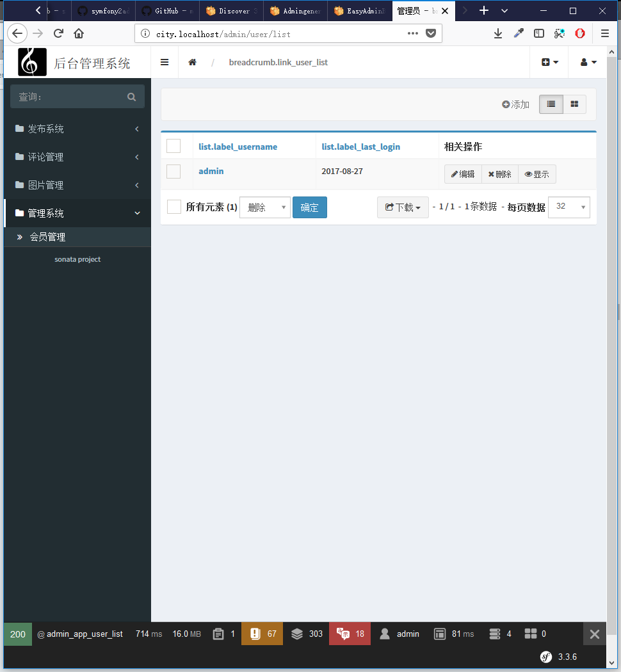Open logs panel showing 67 warnings
The width and height of the screenshot is (621, 672).
pyautogui.click(x=262, y=634)
